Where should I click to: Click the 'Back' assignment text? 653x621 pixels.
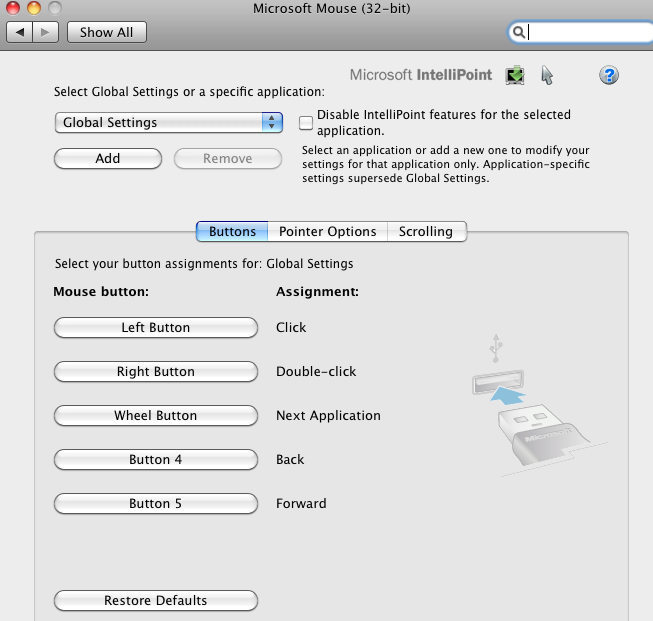click(290, 459)
